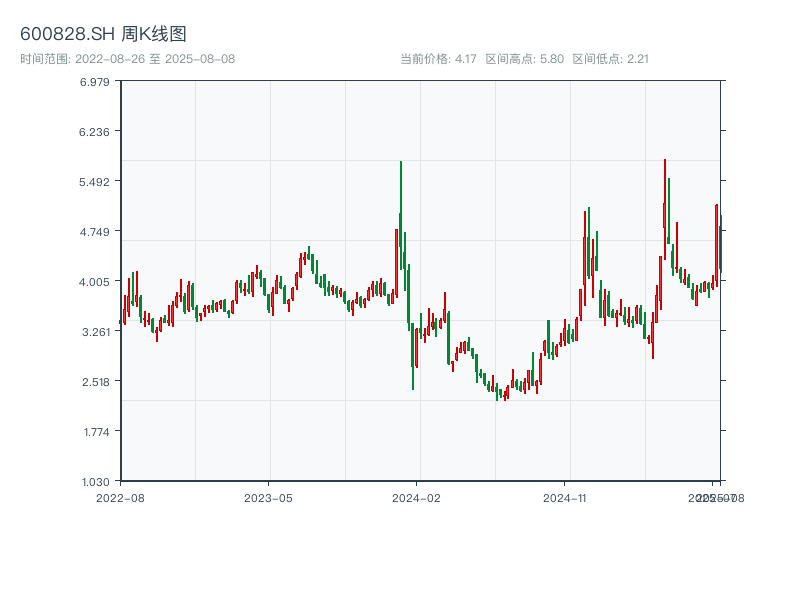The image size is (800, 600).
Task: Click the y-axis value 2.518
Action: pos(96,382)
